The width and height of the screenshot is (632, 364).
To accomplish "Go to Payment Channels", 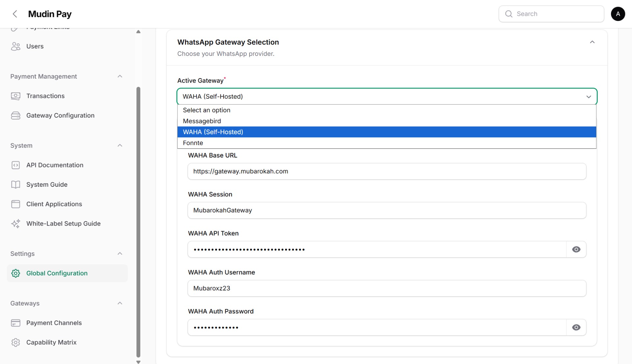I will 67,323.
